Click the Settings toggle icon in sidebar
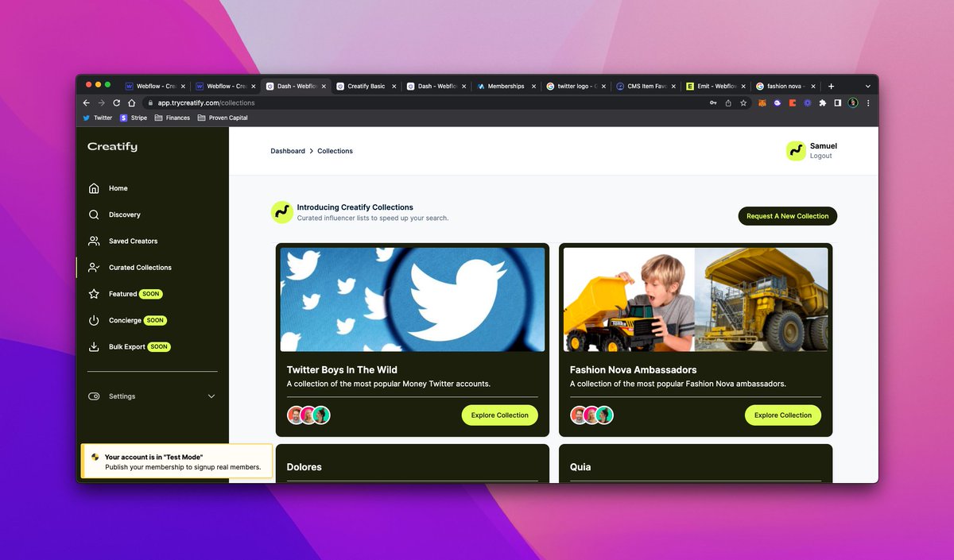Viewport: 954px width, 560px height. point(94,396)
